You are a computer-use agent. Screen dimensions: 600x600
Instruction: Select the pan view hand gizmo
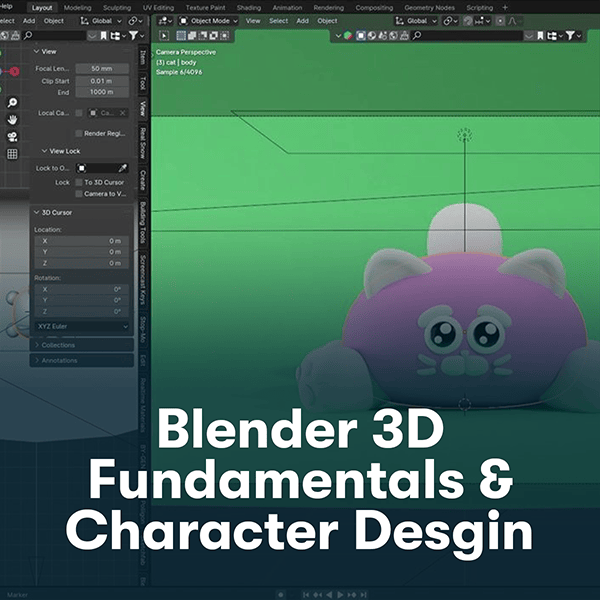point(12,120)
